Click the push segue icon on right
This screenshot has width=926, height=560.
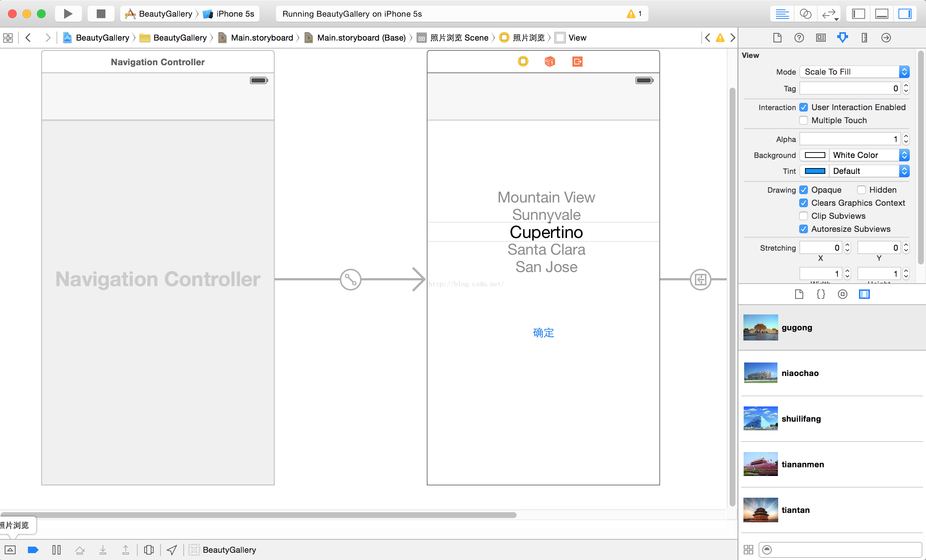[701, 279]
